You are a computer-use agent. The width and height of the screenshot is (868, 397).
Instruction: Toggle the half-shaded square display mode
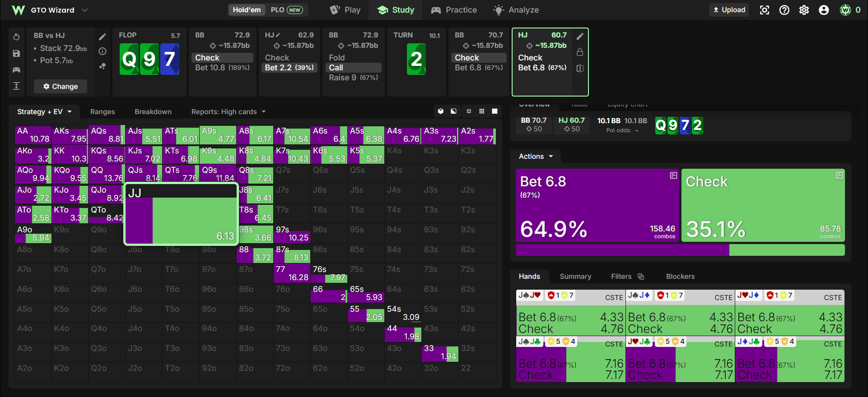point(453,111)
